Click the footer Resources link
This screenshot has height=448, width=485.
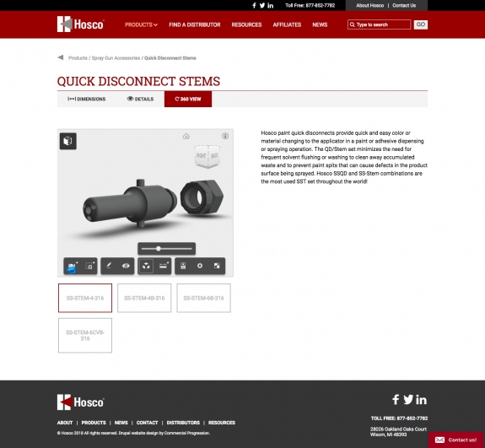tap(222, 423)
